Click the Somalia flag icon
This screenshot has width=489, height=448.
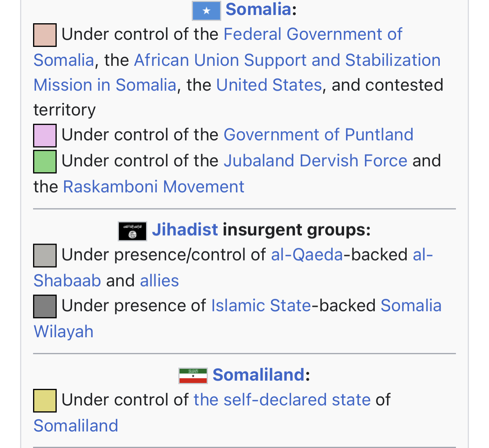tap(206, 11)
